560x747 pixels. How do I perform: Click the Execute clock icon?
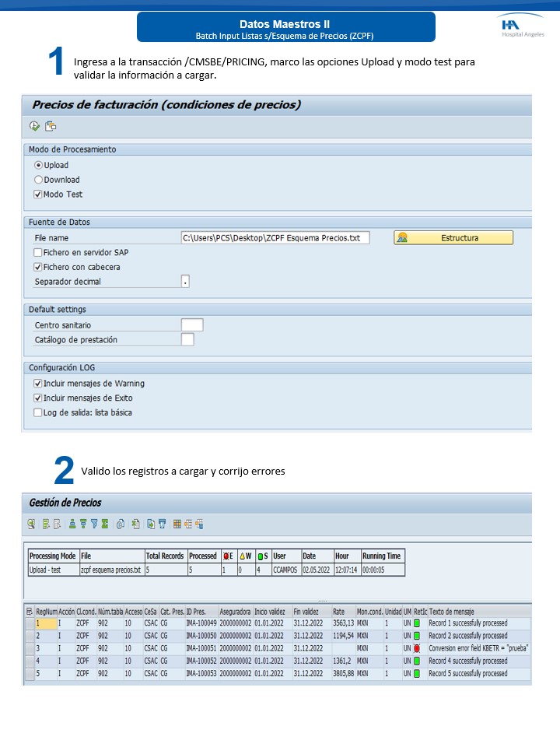pos(34,126)
